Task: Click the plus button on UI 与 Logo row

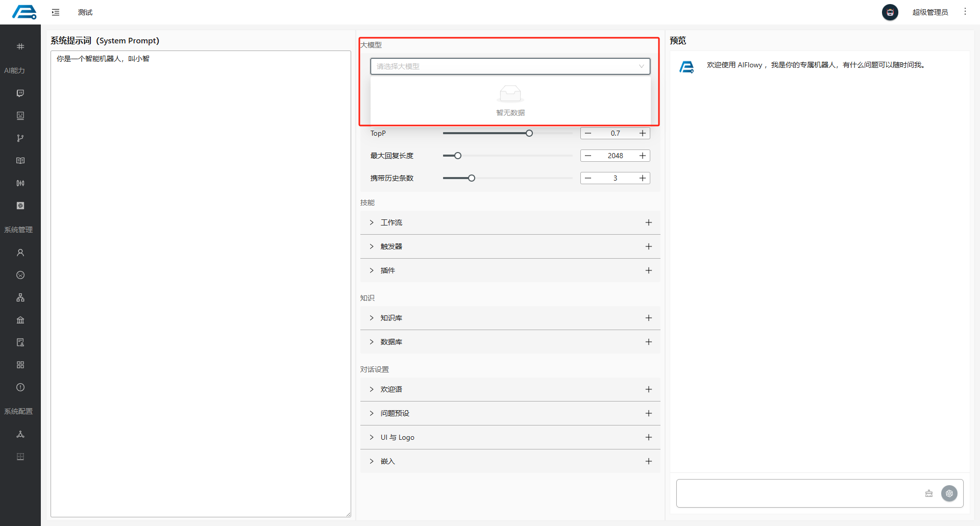Action: [x=649, y=437]
